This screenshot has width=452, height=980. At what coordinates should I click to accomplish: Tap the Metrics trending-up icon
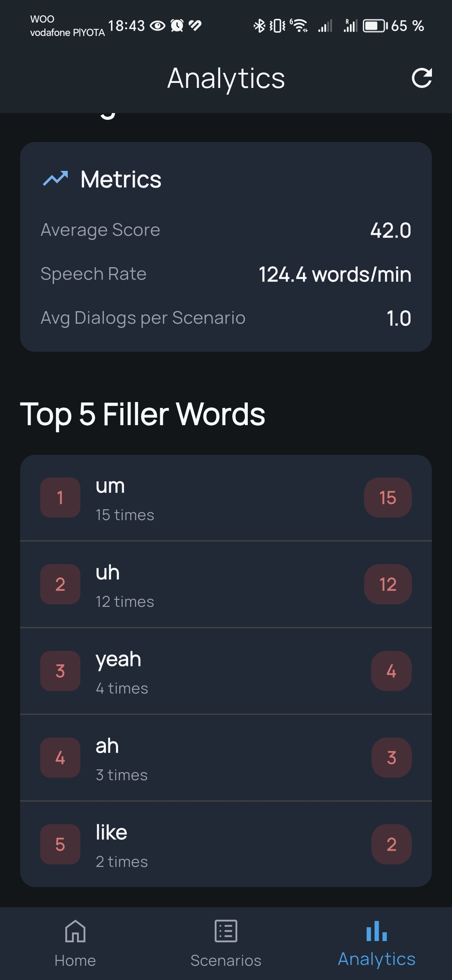pos(55,179)
